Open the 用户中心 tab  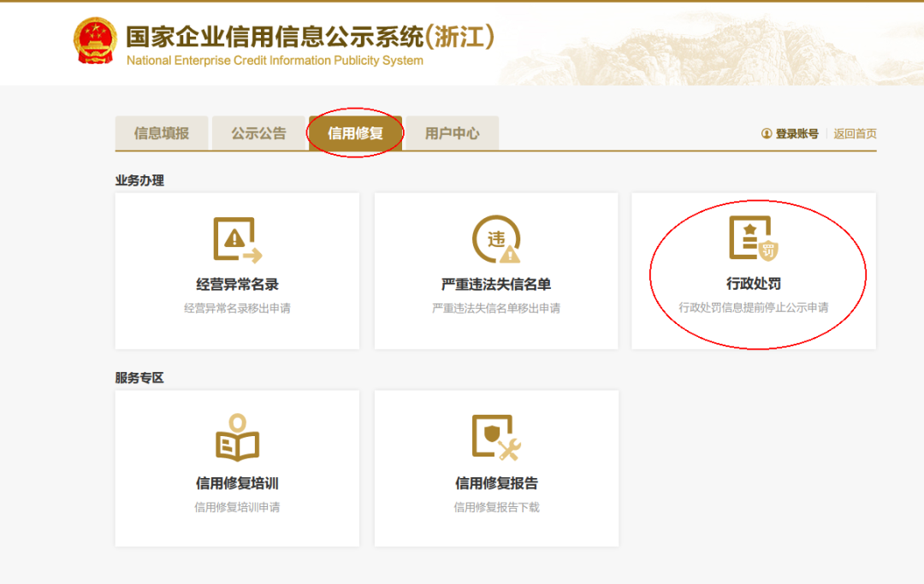[452, 133]
